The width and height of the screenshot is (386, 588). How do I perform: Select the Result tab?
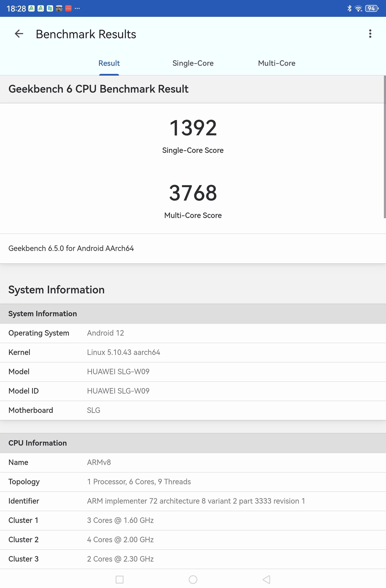click(109, 63)
